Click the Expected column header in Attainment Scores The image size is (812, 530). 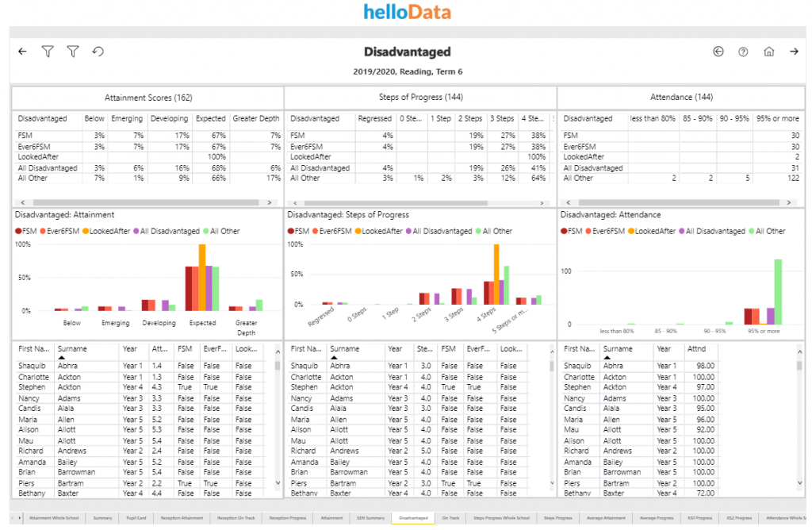tap(210, 119)
